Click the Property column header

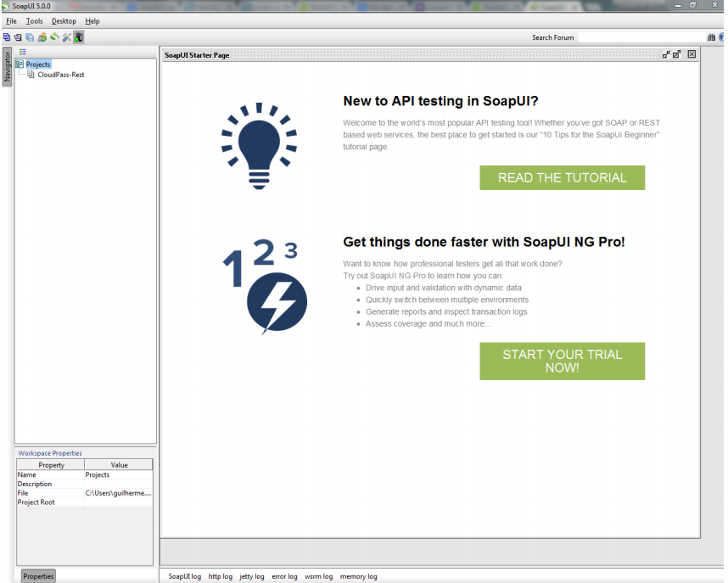[51, 464]
